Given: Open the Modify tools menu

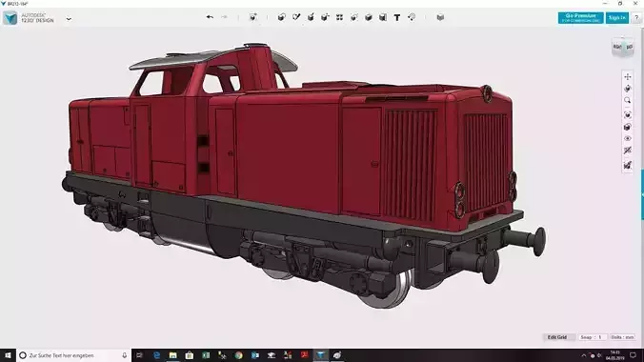Looking at the screenshot, I should pos(325,17).
